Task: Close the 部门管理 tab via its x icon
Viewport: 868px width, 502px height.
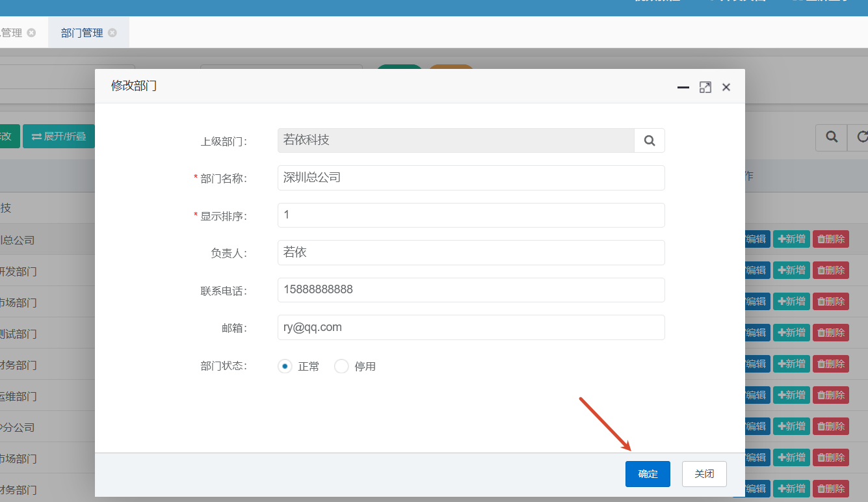Action: point(112,33)
